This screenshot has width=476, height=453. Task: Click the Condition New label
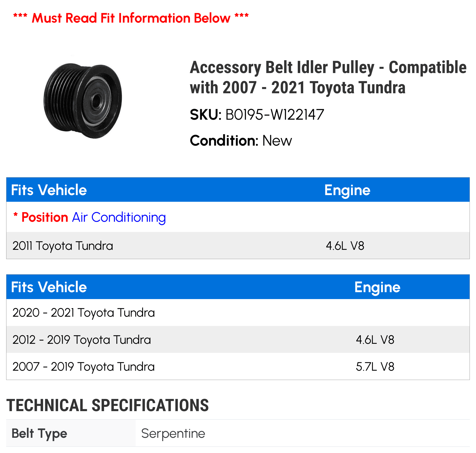click(241, 141)
